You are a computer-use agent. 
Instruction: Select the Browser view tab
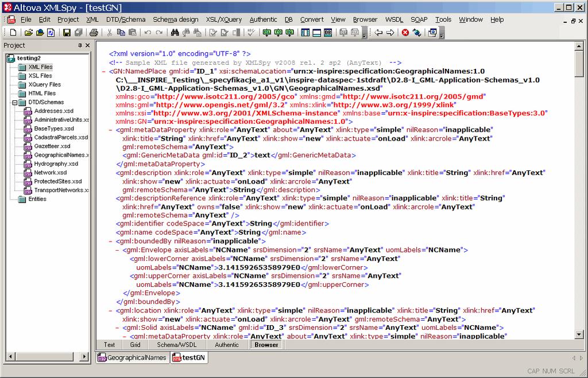coord(266,345)
